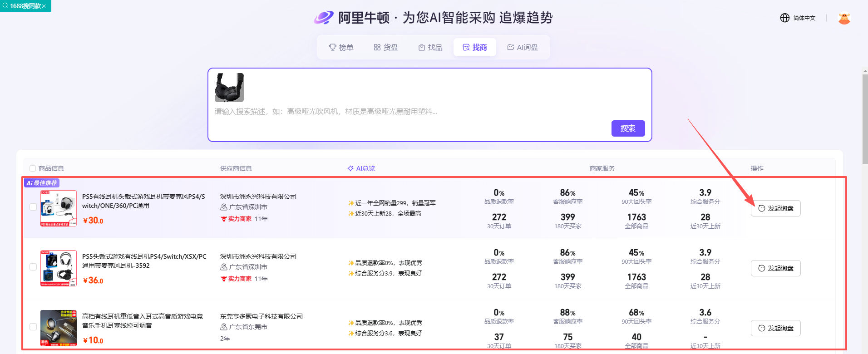Check the ¥10.0 earphone row checkbox

[x=33, y=327]
